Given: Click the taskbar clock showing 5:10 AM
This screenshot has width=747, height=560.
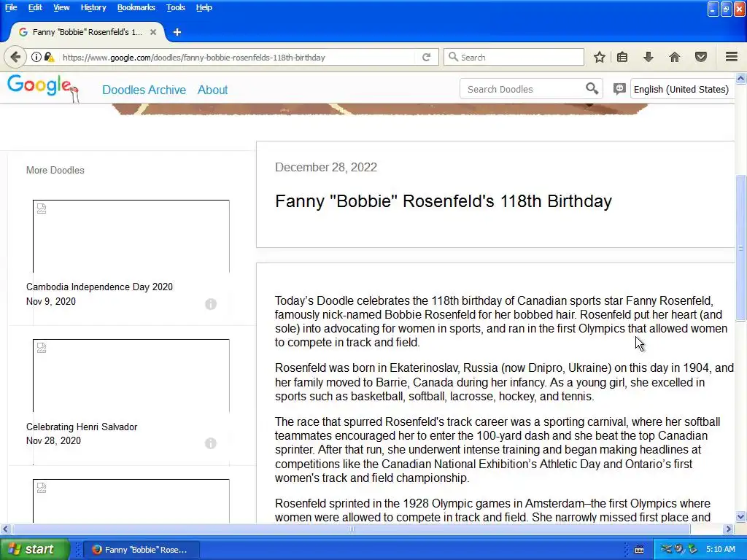Looking at the screenshot, I should pyautogui.click(x=720, y=549).
